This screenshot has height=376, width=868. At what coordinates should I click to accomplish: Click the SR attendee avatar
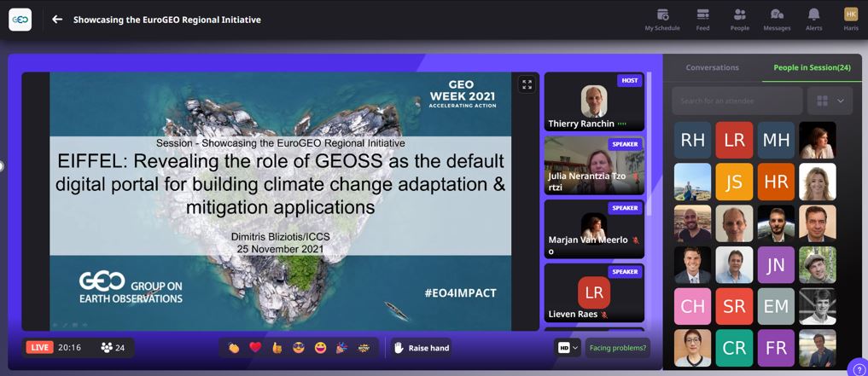click(734, 306)
